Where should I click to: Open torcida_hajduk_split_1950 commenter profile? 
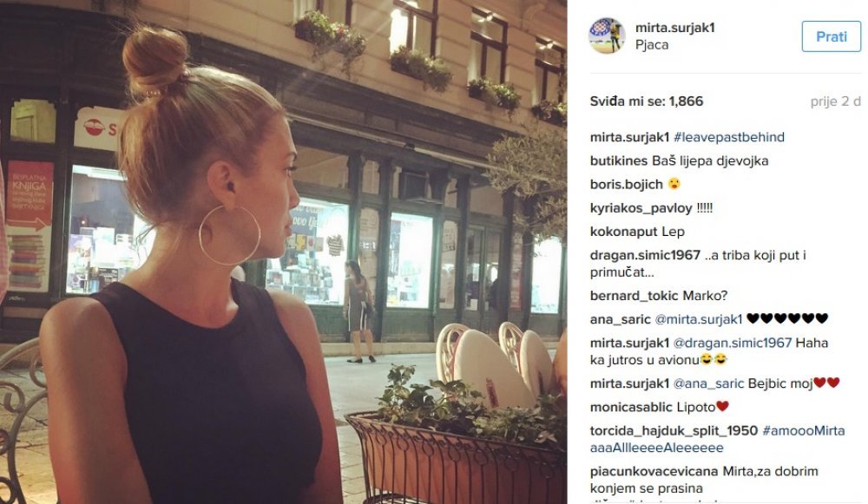[674, 431]
